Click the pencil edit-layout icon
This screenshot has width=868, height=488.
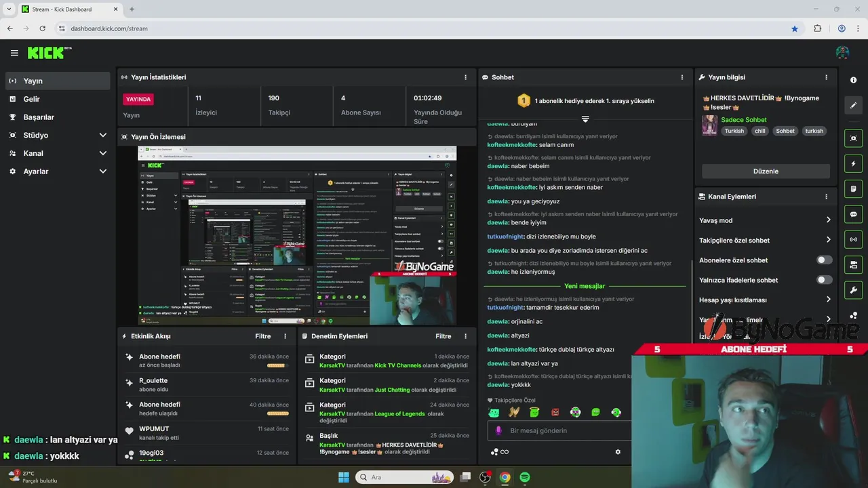point(853,105)
